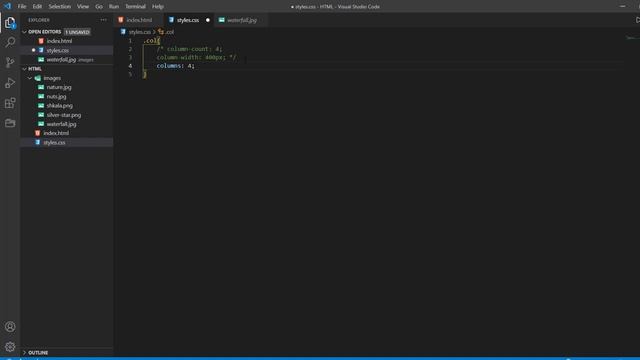Open nature.jpg in the images folder
The image size is (640, 360).
(x=59, y=87)
